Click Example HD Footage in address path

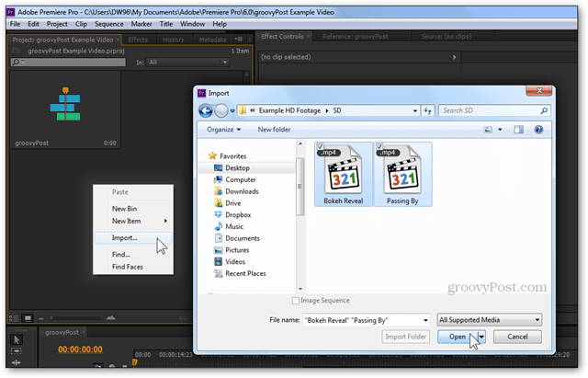click(x=289, y=110)
